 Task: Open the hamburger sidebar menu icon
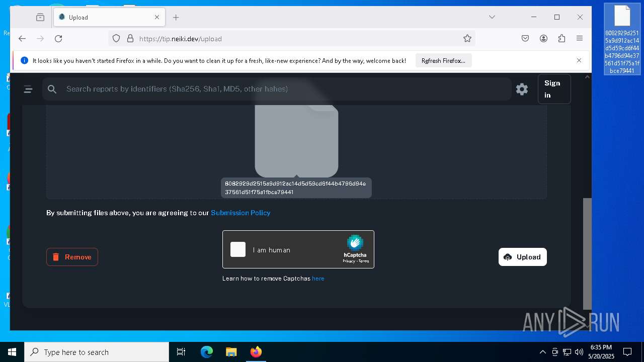(28, 89)
